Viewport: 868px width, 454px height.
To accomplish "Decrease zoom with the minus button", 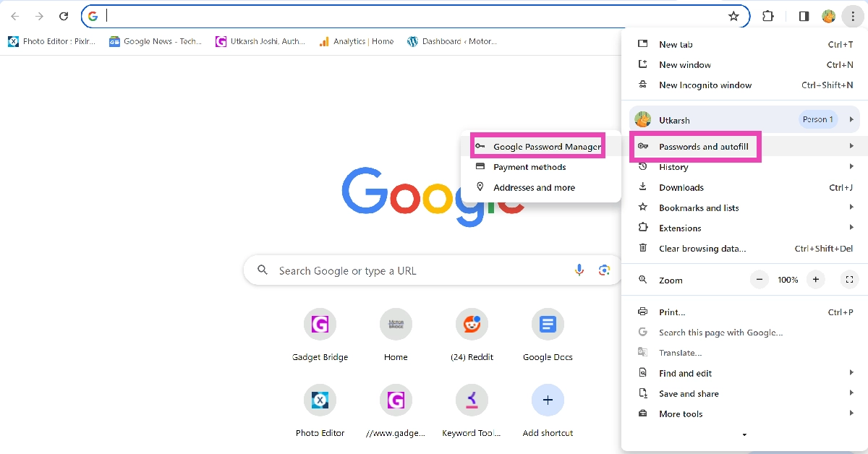I will point(759,280).
